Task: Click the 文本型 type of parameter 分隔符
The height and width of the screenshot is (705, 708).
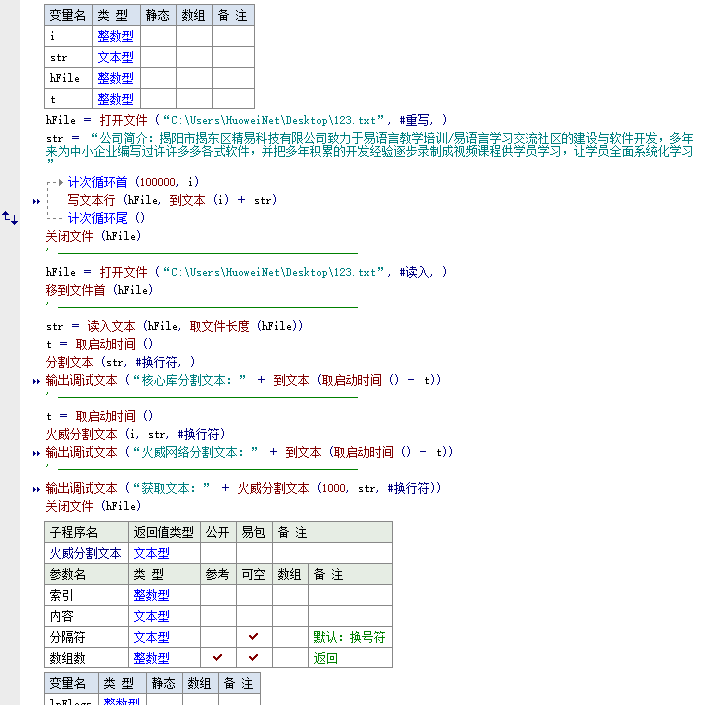Action: click(152, 637)
